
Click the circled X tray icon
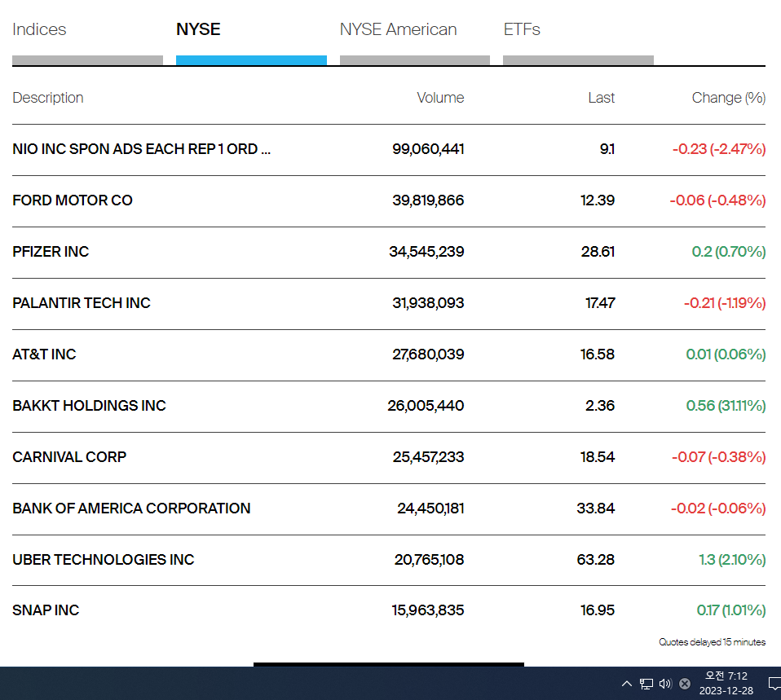coord(685,684)
